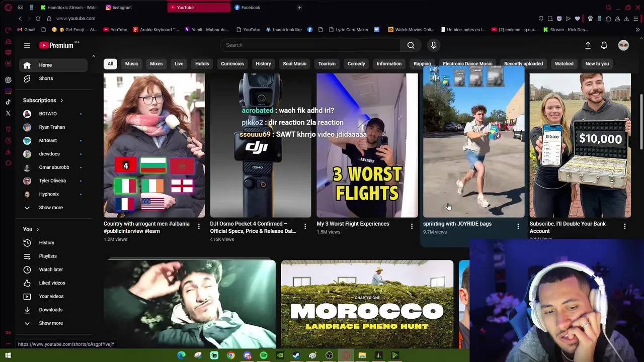Play the Morocco Landrace Pheno Hunt video
Screen dimensions: 644x362
point(367,304)
